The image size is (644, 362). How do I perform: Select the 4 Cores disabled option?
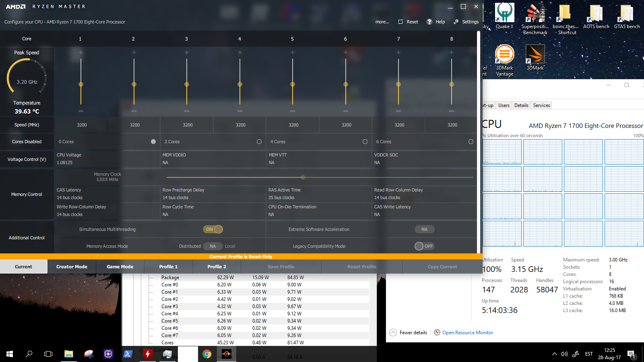(365, 142)
